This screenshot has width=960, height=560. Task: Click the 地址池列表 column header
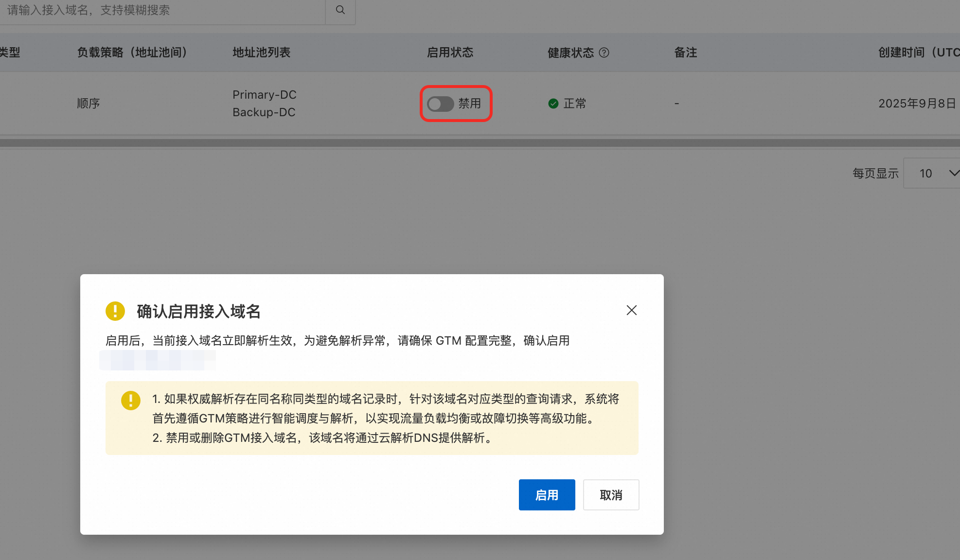(261, 52)
